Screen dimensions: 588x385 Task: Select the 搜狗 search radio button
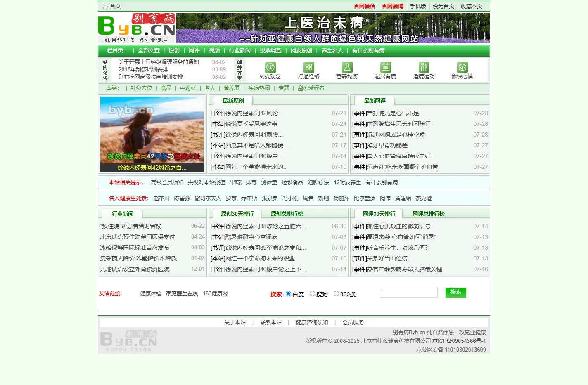[x=312, y=294]
